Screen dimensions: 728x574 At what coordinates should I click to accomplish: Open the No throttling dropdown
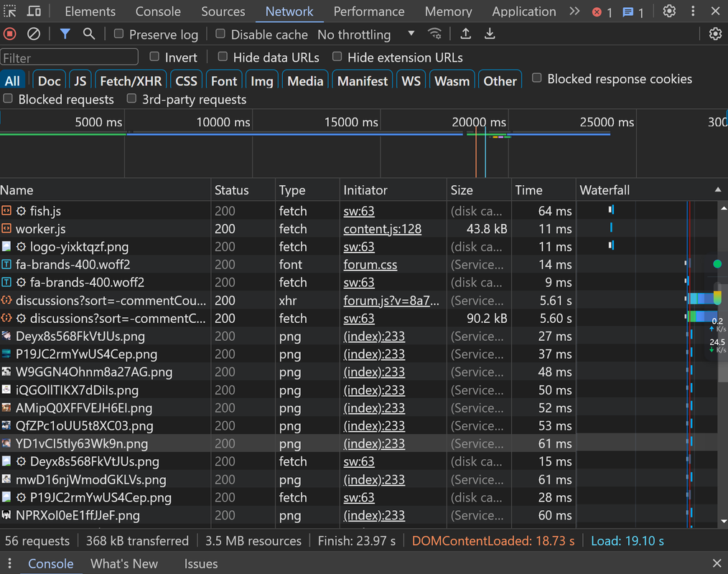pyautogui.click(x=366, y=34)
